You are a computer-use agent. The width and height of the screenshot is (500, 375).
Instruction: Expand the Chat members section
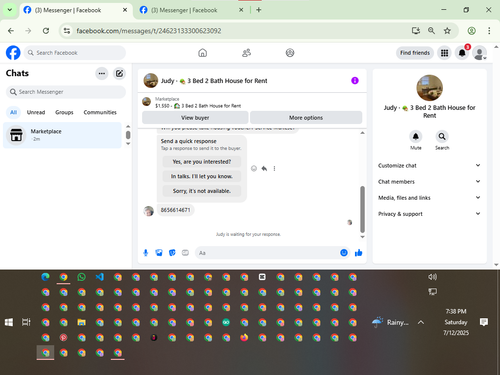pyautogui.click(x=429, y=182)
